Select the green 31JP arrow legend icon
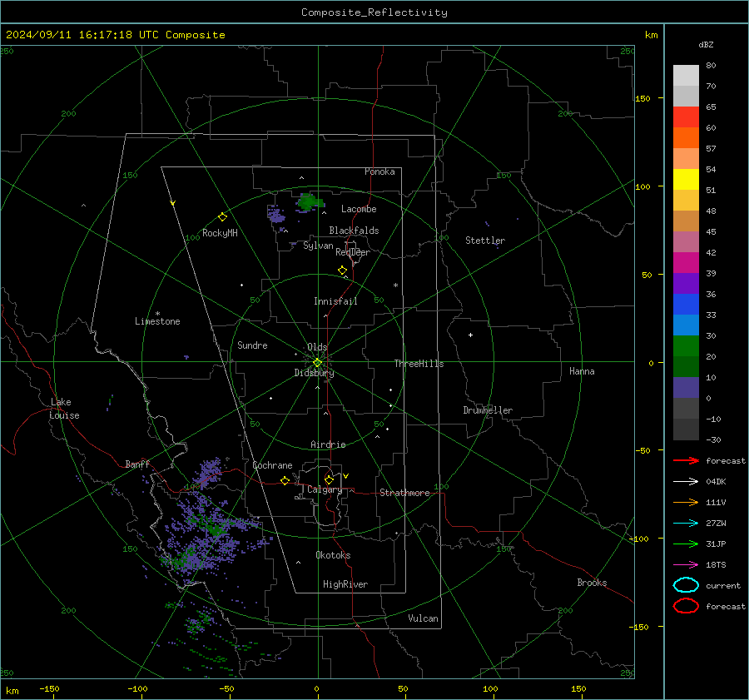Viewport: 749px width, 700px height. (x=686, y=544)
